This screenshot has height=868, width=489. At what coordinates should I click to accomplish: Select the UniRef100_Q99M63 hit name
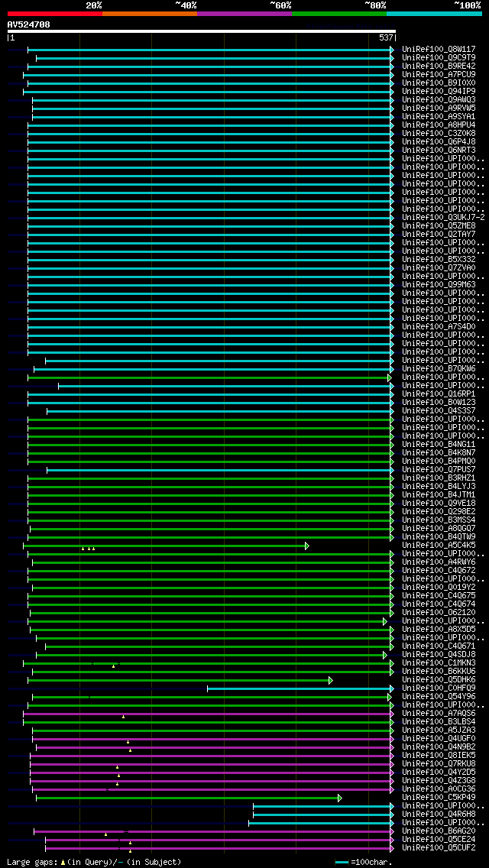point(439,284)
